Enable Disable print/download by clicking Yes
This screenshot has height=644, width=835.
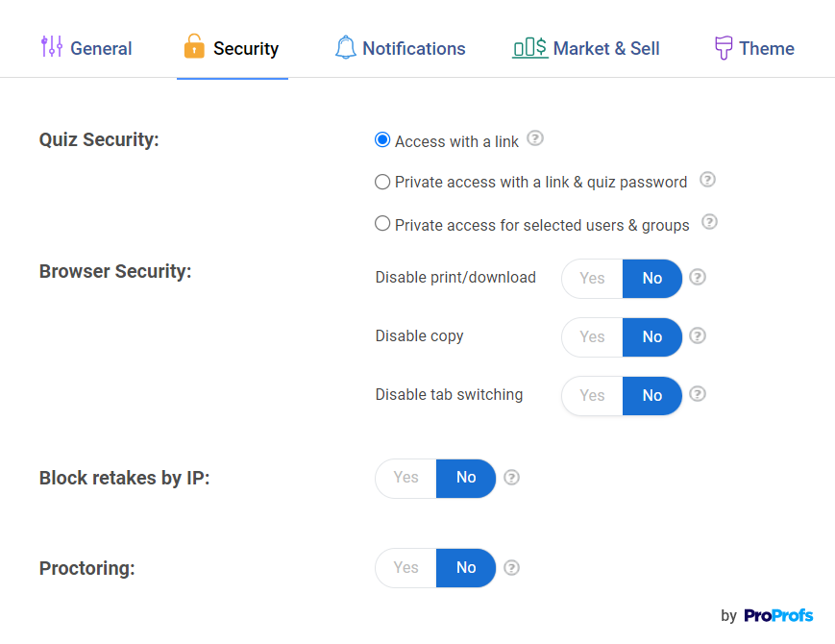pos(592,278)
